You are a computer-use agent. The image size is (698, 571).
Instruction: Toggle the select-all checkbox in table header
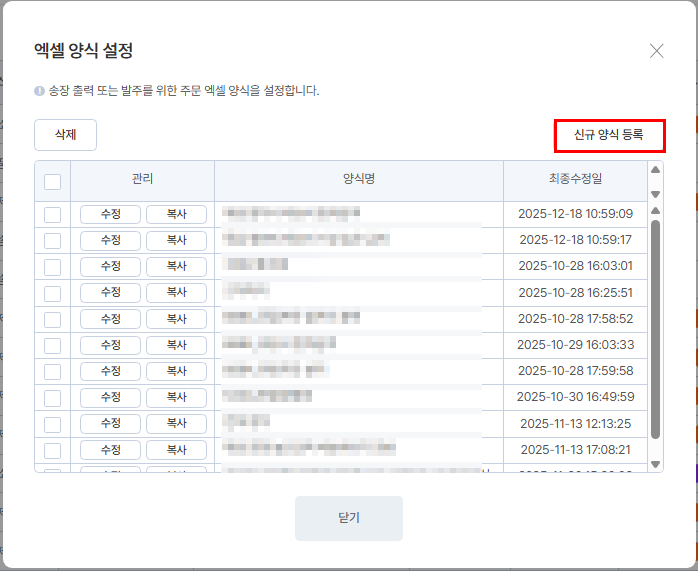(x=53, y=182)
